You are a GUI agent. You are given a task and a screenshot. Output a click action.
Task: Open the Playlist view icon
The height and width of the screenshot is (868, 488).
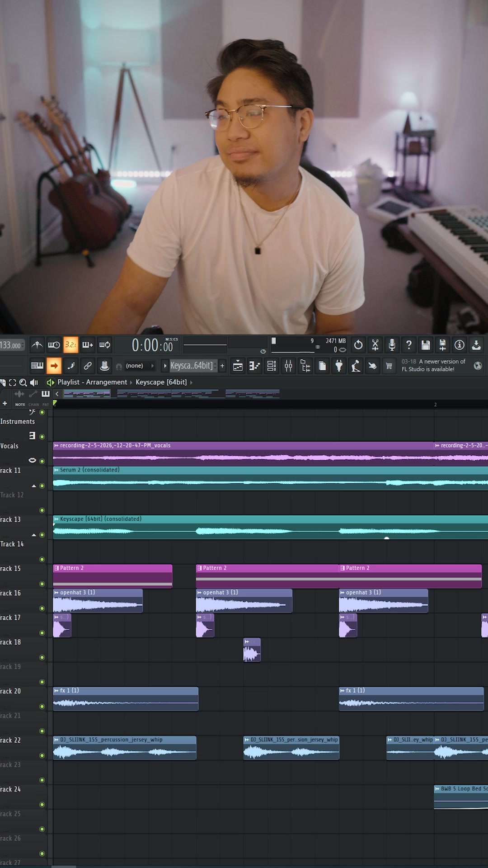pyautogui.click(x=238, y=366)
